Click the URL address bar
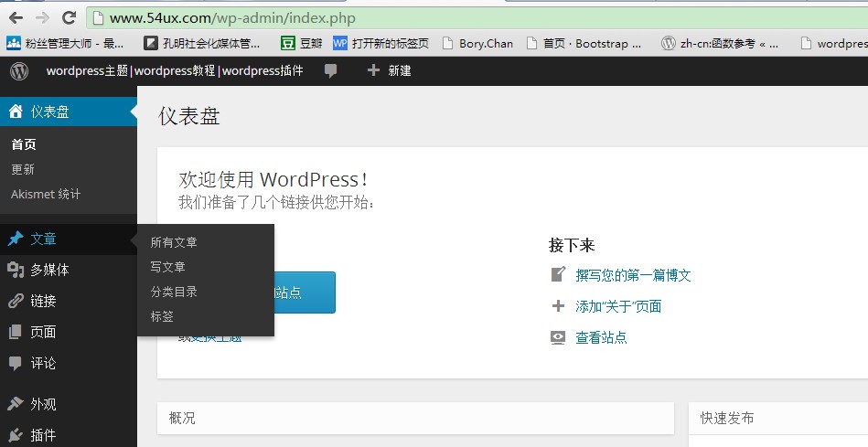The width and height of the screenshot is (868, 447). point(477,17)
